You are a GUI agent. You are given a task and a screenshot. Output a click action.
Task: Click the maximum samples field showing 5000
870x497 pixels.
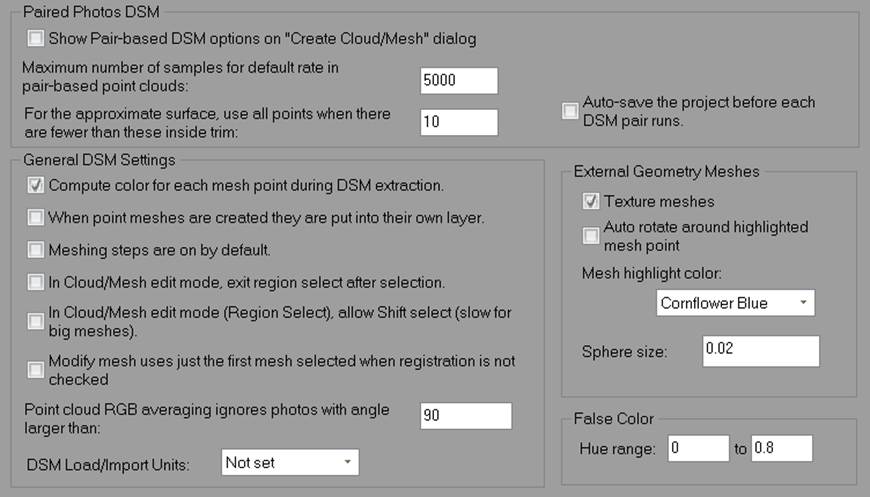[458, 81]
